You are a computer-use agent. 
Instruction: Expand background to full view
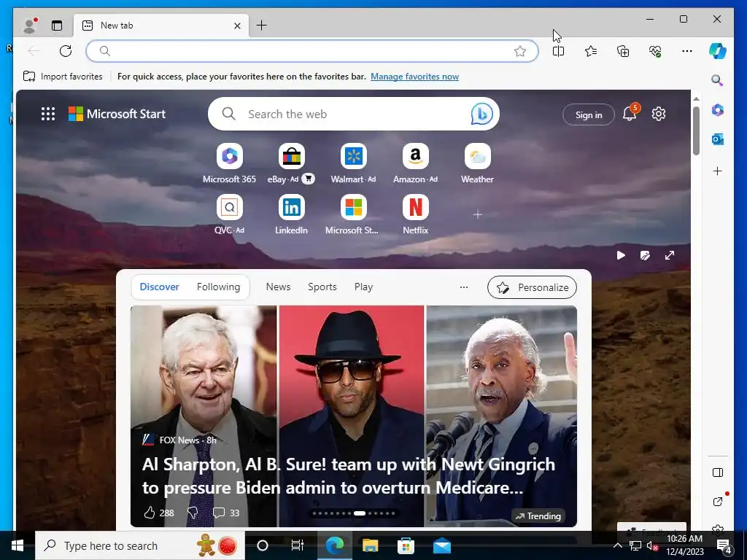click(670, 256)
